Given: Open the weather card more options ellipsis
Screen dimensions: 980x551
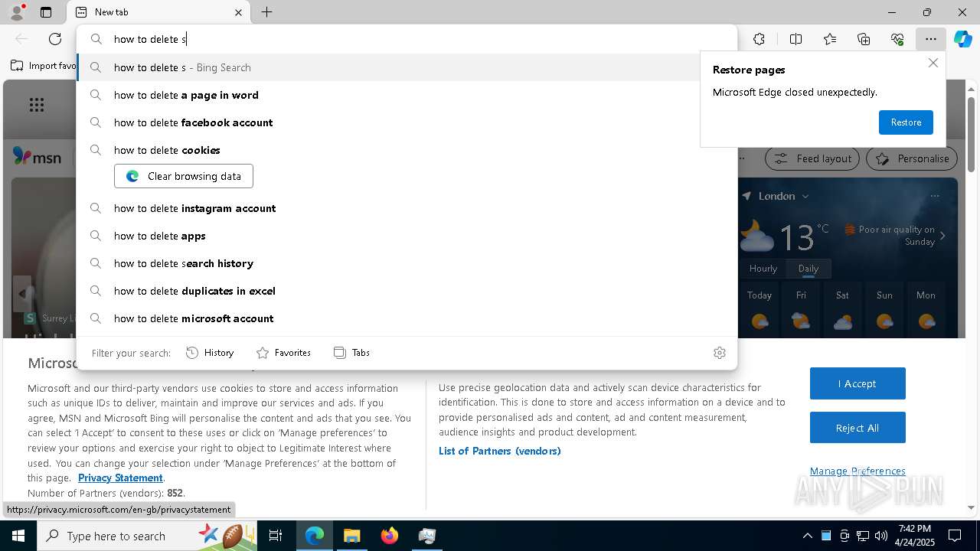Looking at the screenshot, I should tap(935, 196).
